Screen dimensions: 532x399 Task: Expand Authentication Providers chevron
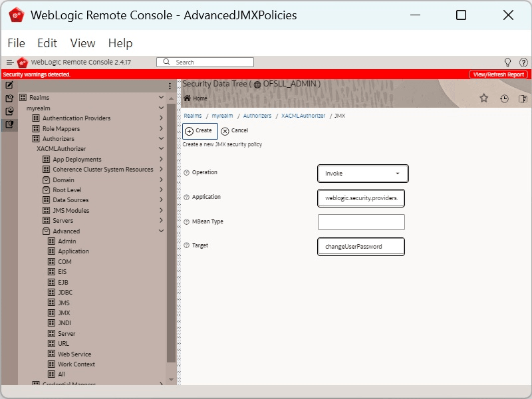(161, 118)
